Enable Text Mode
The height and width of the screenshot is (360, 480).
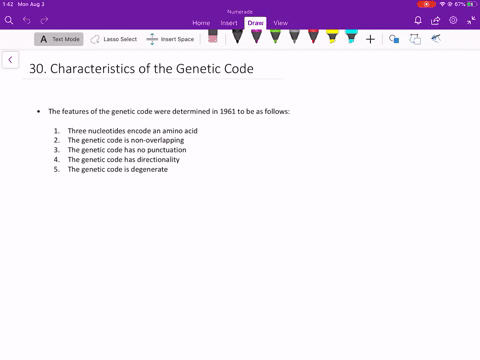point(59,39)
